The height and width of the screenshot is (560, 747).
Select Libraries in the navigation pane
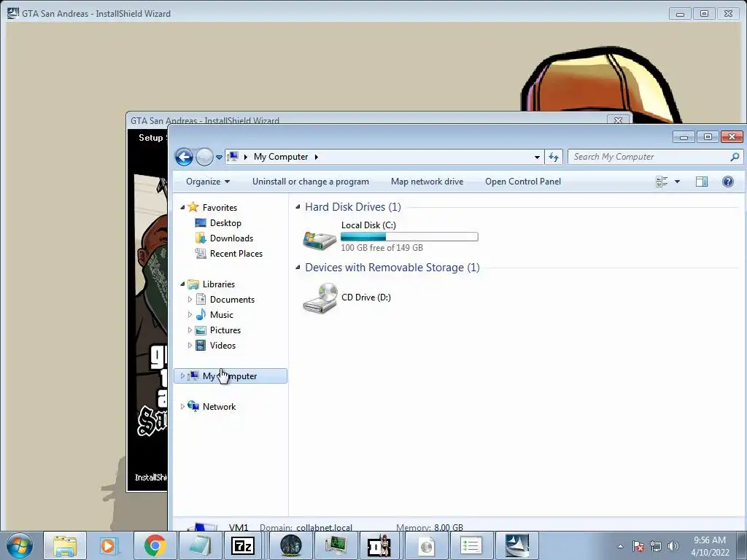(219, 284)
